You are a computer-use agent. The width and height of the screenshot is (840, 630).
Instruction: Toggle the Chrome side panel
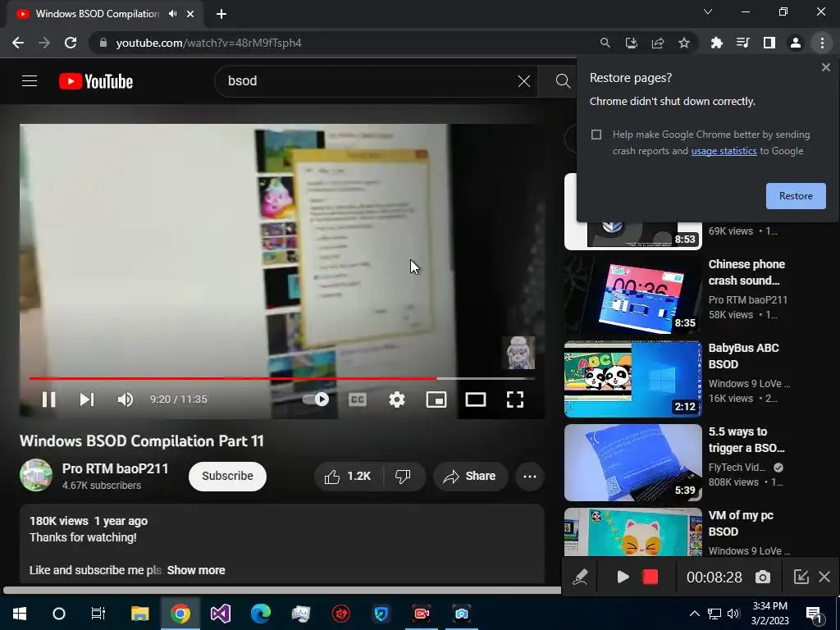769,43
